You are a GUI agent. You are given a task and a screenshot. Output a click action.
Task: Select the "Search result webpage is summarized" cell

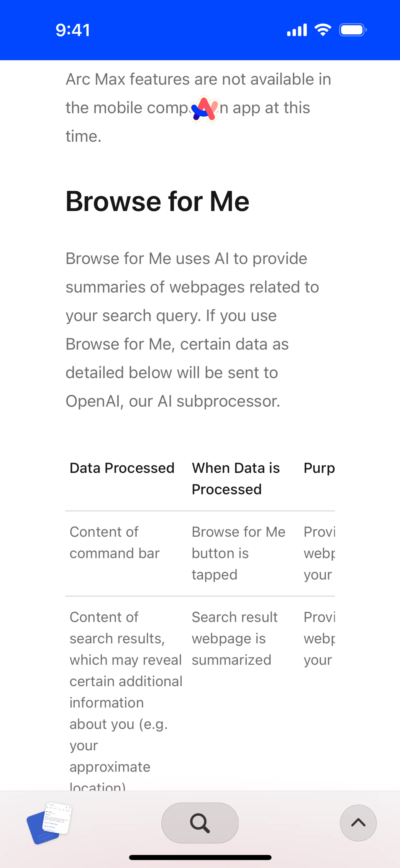(x=234, y=638)
